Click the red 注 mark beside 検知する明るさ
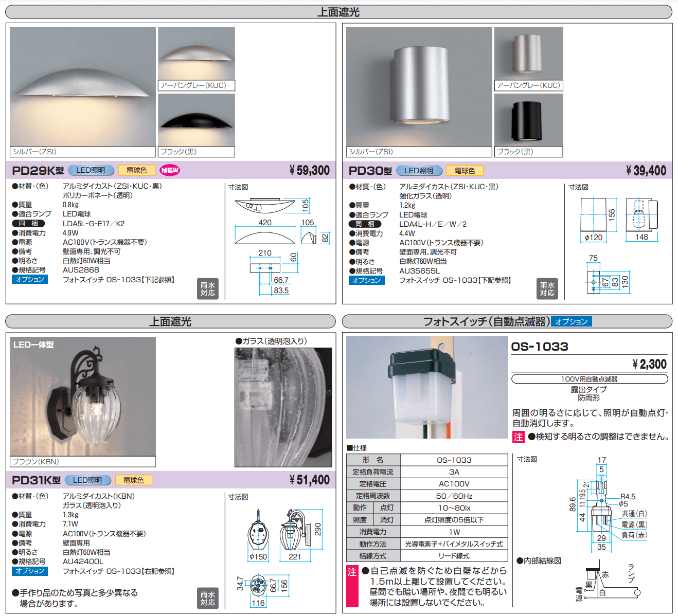Screen dimensions: 678x616 (518, 437)
